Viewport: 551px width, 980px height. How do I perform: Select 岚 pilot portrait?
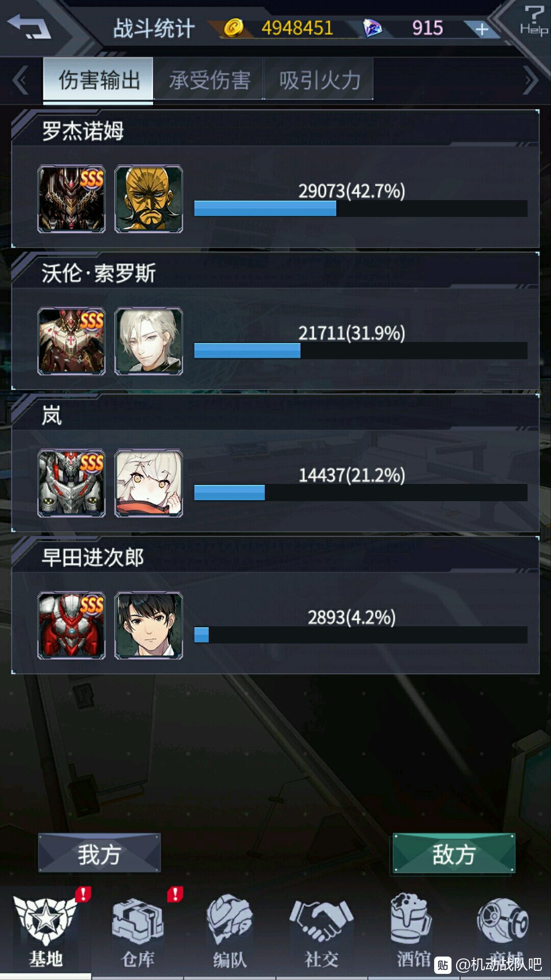148,483
